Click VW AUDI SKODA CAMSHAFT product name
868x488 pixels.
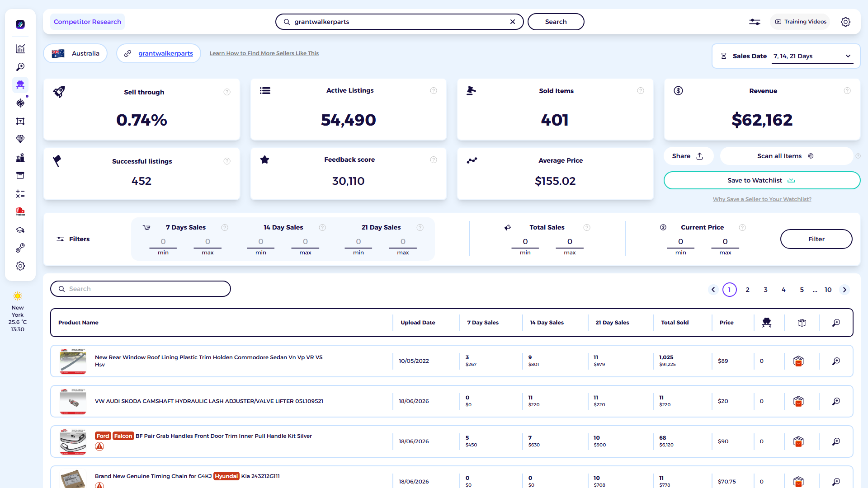coord(209,401)
